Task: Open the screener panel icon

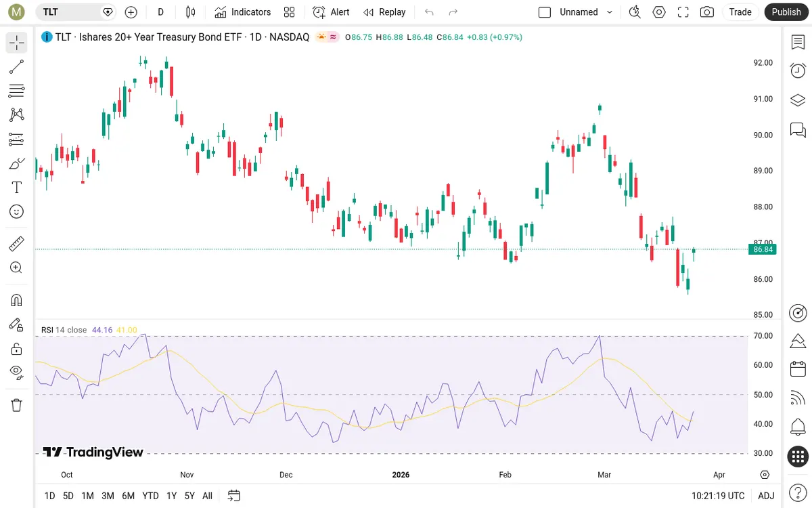Action: (x=798, y=340)
